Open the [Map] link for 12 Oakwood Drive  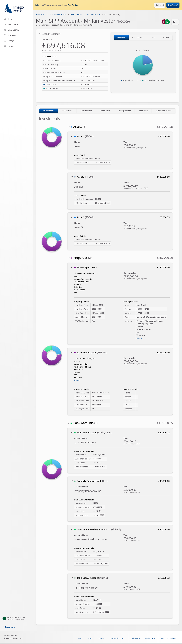[x=77, y=380]
